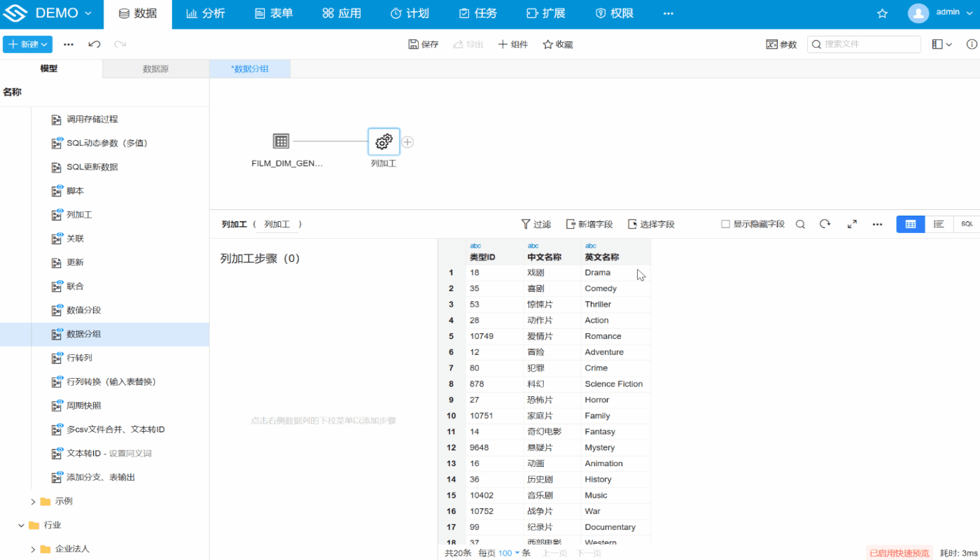This screenshot has width=980, height=560.
Task: Open the 新建 dropdown
Action: (x=28, y=44)
